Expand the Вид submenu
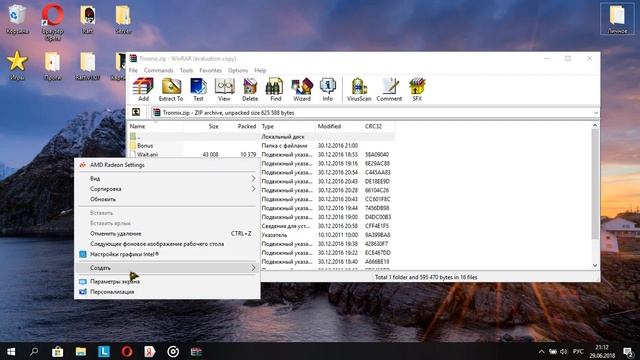The image size is (640, 360). tap(167, 178)
